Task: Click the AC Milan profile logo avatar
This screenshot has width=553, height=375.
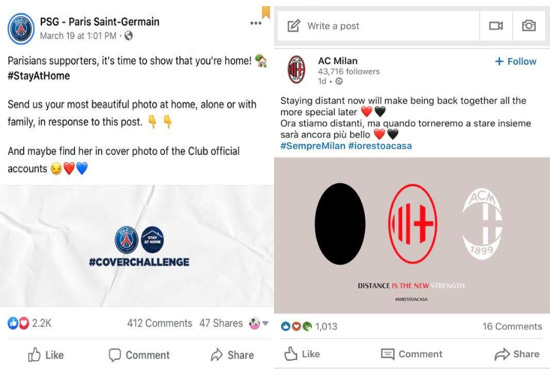Action: pos(296,69)
